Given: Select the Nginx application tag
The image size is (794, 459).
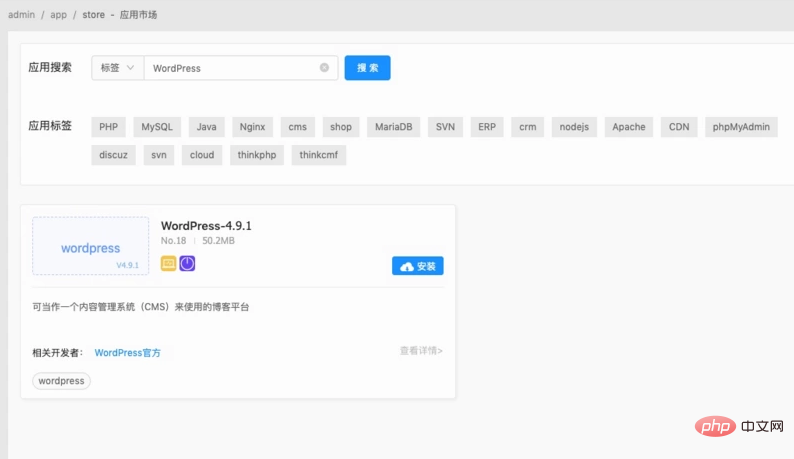Looking at the screenshot, I should point(252,127).
